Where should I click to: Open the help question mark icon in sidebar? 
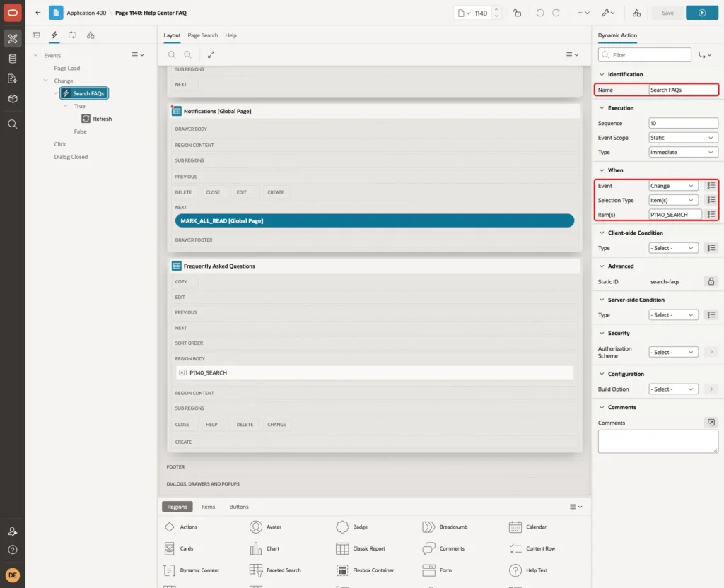point(13,550)
